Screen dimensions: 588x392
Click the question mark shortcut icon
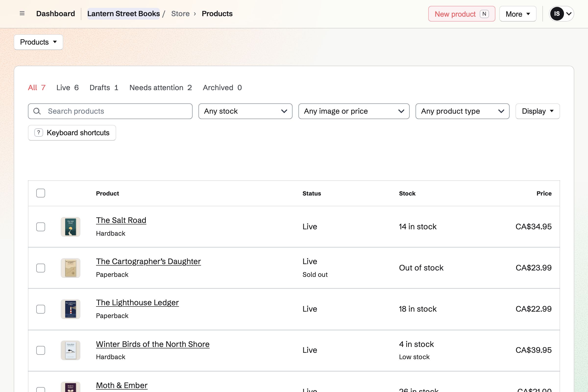tap(38, 133)
